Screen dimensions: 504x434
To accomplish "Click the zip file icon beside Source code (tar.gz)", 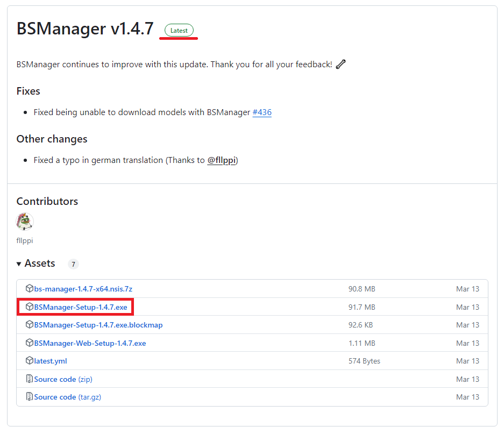I will pos(29,397).
